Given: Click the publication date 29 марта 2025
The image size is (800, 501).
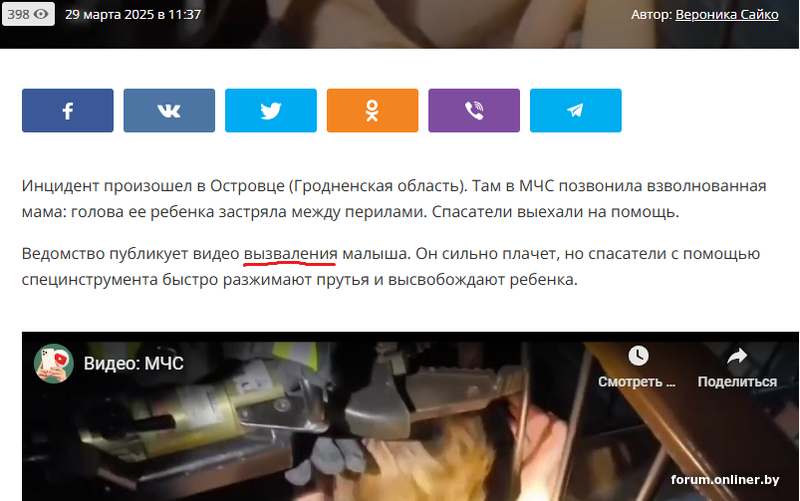Looking at the screenshot, I should pos(109,14).
